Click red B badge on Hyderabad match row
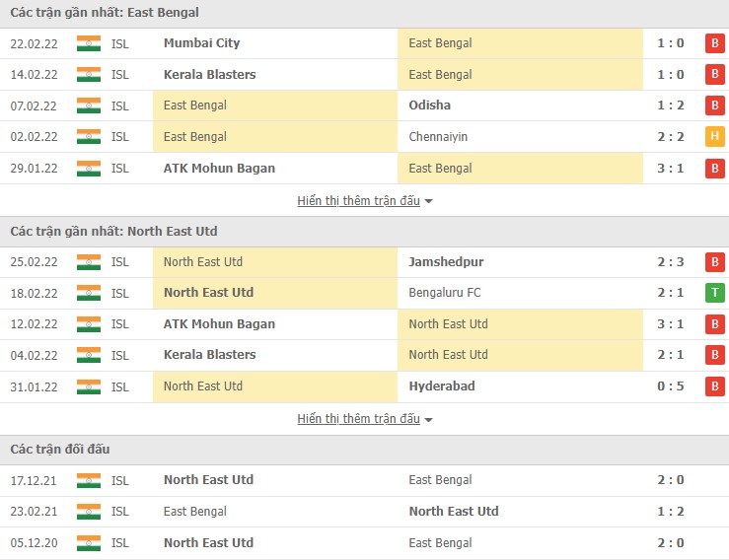This screenshot has height=560, width=729. [x=714, y=386]
